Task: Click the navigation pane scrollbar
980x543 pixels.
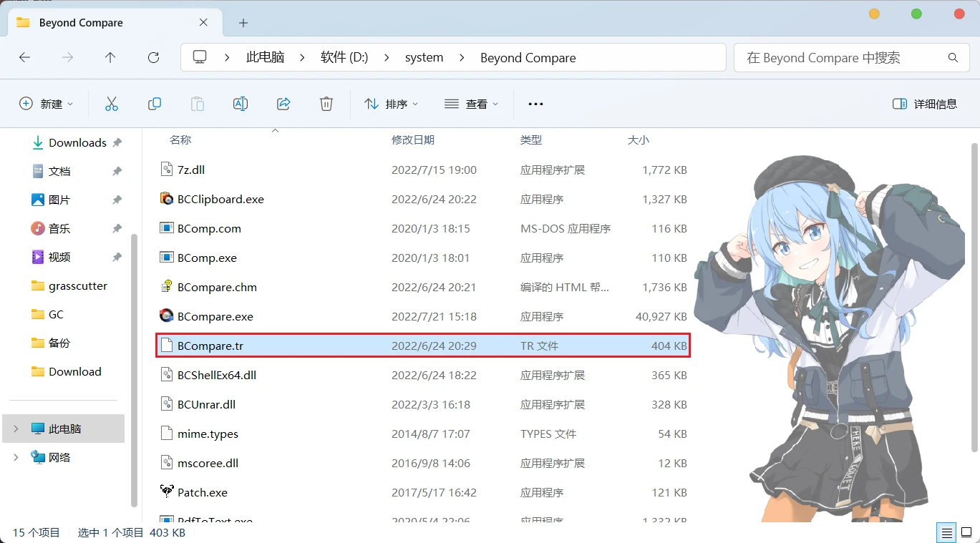Action: click(x=134, y=371)
